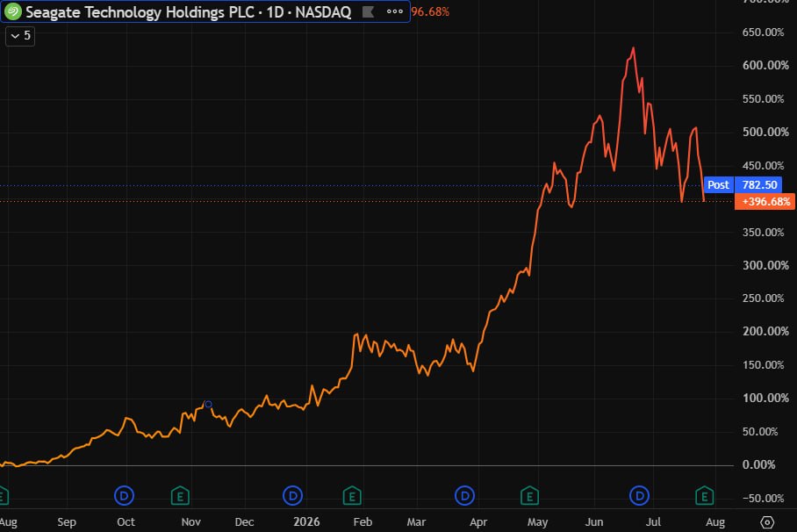The image size is (797, 532).
Task: Open the earnings marker before May
Action: [x=529, y=495]
